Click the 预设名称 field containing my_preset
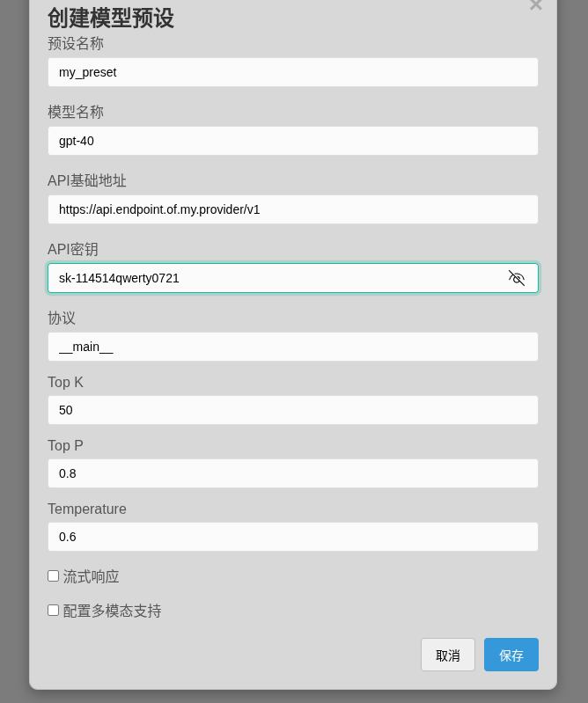 click(x=292, y=72)
